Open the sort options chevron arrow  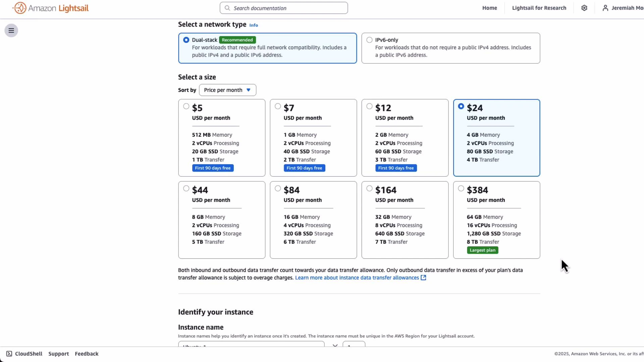pos(249,90)
